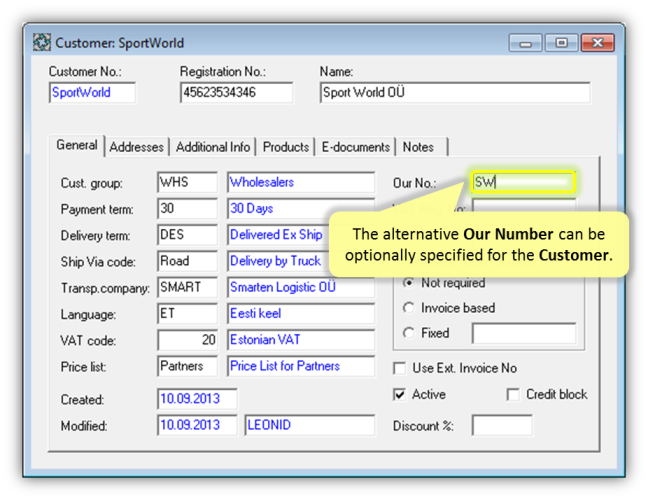This screenshot has height=500, width=648.
Task: Click the Discount % field
Action: pyautogui.click(x=502, y=426)
